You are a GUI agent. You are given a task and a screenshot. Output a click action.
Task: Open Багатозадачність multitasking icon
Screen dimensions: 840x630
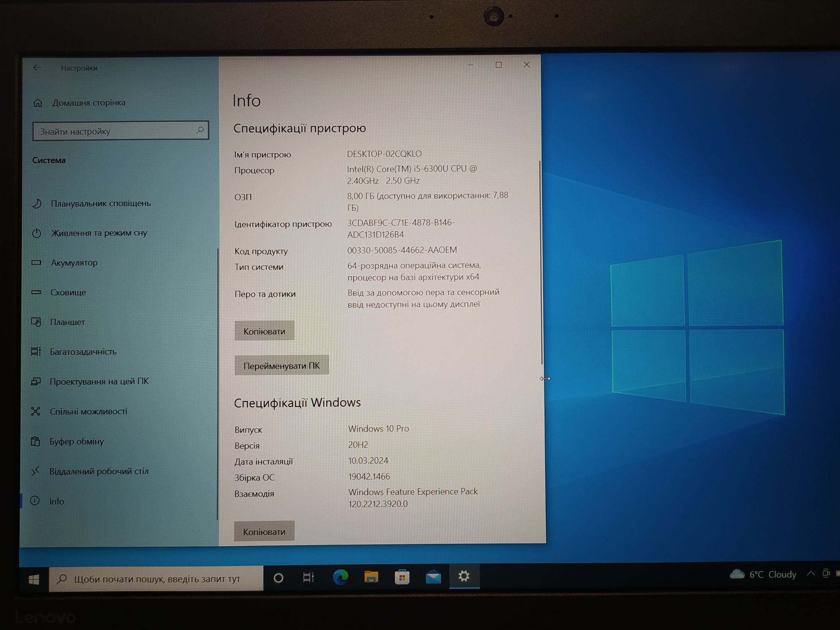[x=36, y=352]
